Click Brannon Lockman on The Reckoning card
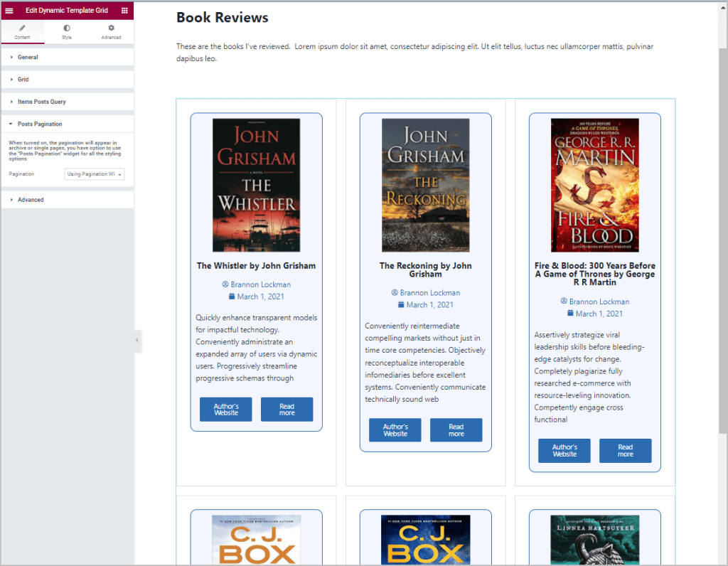Image resolution: width=728 pixels, height=566 pixels. 430,292
